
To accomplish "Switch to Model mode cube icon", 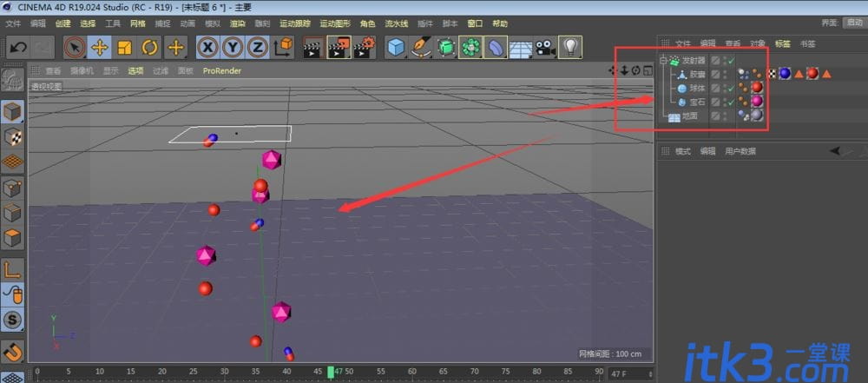I will click(13, 113).
